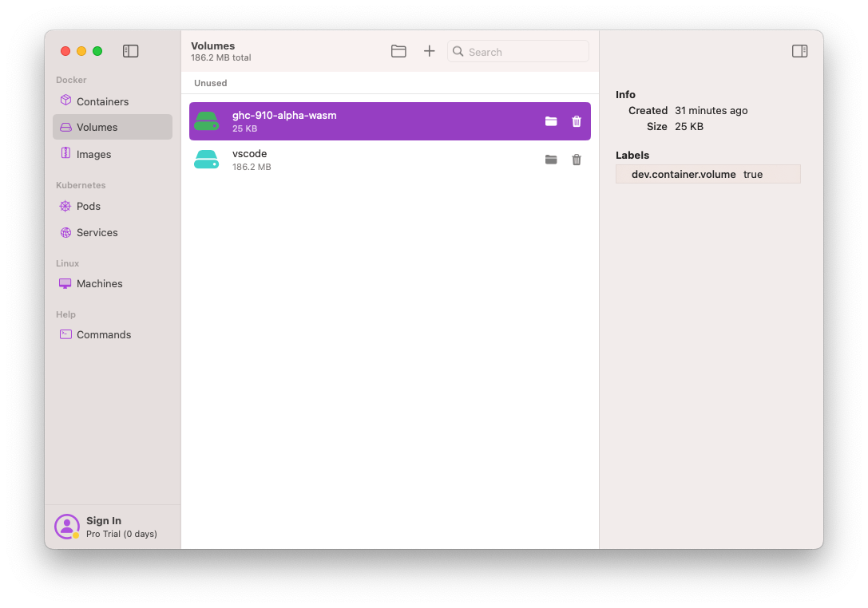This screenshot has width=868, height=608.
Task: Click the user avatar icon
Action: point(67,527)
